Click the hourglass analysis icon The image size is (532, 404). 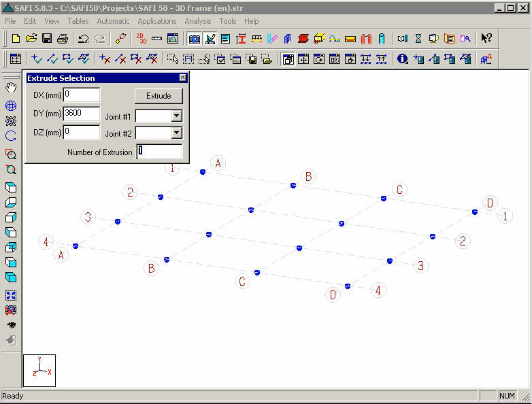(x=418, y=38)
